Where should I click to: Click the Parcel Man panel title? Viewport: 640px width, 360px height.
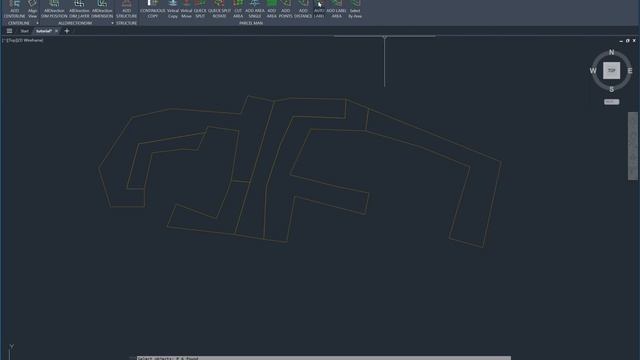coord(251,23)
